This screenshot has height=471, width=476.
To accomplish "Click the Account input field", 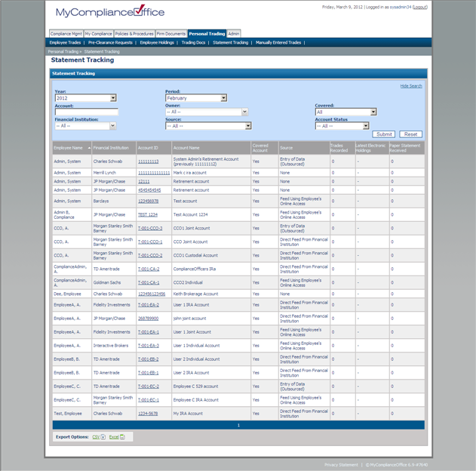I will pos(87,112).
